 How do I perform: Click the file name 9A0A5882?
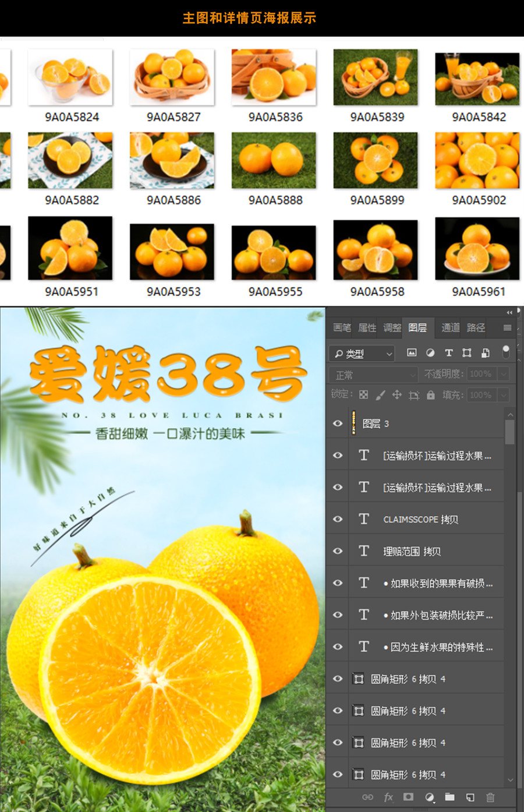[72, 200]
